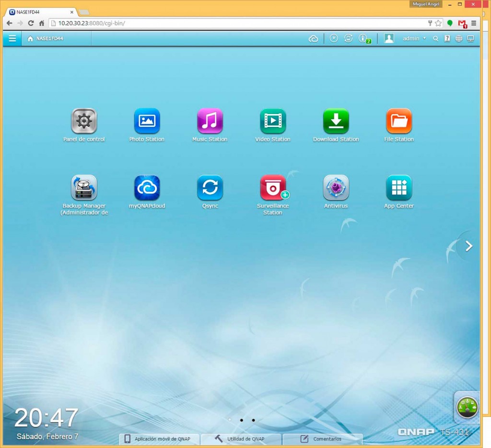
Task: Open Comentarios feedback tab
Action: tap(323, 439)
